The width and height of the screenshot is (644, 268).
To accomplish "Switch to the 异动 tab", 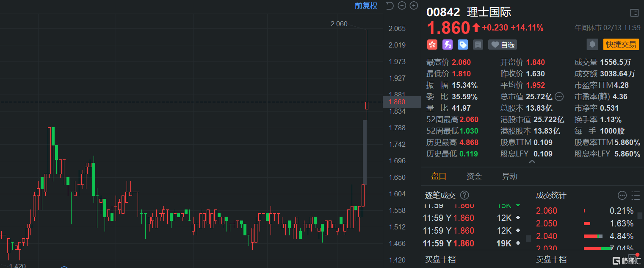I will [510, 176].
